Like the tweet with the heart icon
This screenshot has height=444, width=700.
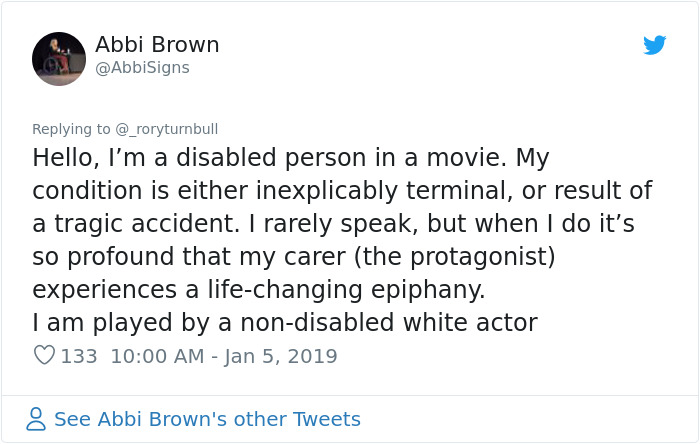click(44, 356)
